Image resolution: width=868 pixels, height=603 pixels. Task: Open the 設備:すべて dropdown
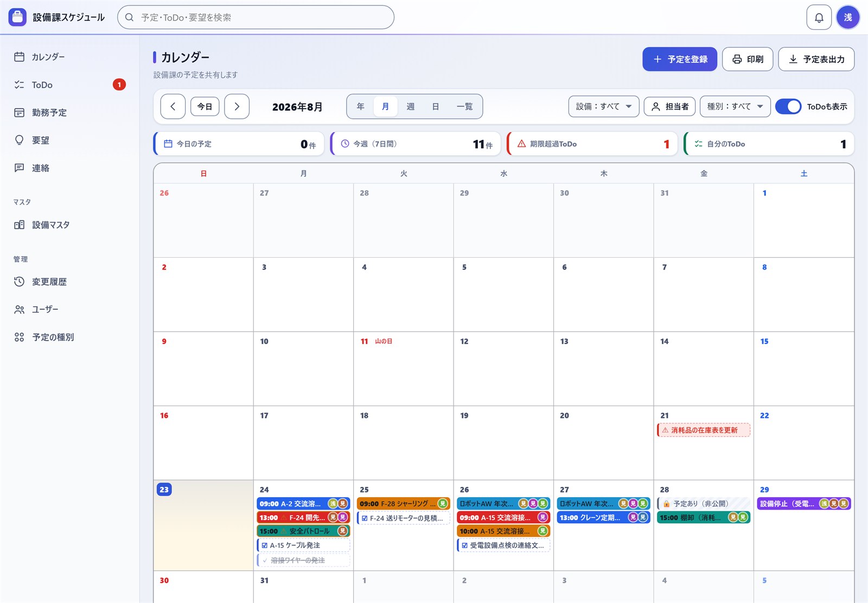pyautogui.click(x=604, y=106)
